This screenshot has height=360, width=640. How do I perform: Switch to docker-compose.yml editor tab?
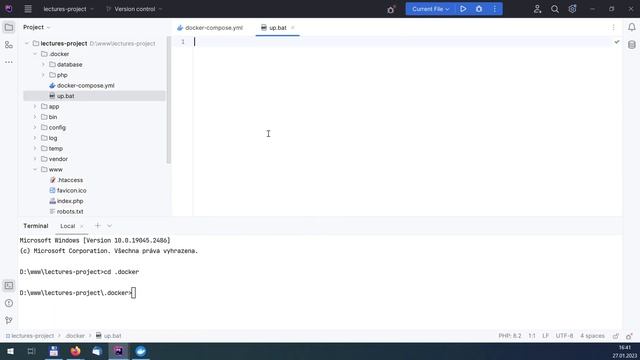coord(210,28)
